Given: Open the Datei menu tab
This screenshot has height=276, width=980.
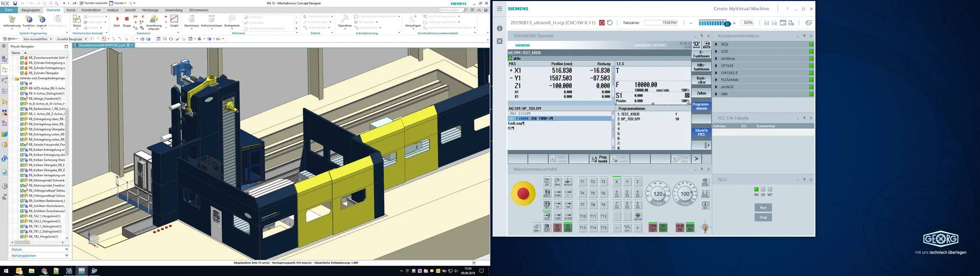Looking at the screenshot, I should point(9,10).
